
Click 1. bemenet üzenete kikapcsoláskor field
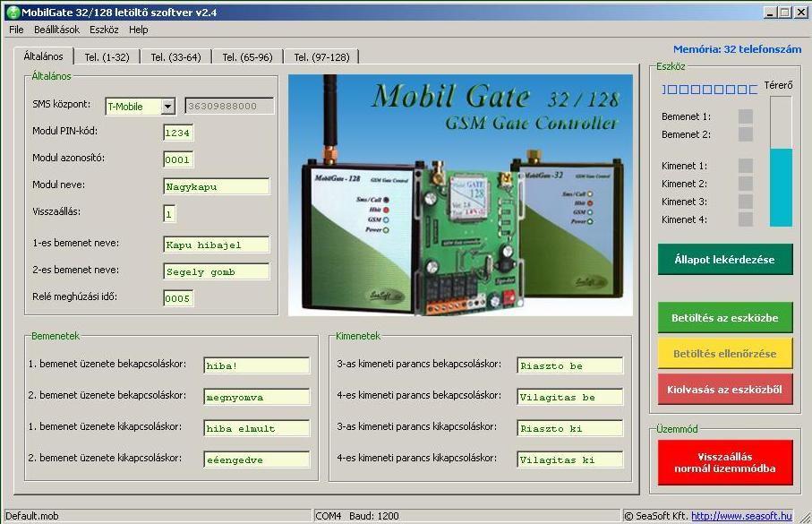(x=256, y=428)
